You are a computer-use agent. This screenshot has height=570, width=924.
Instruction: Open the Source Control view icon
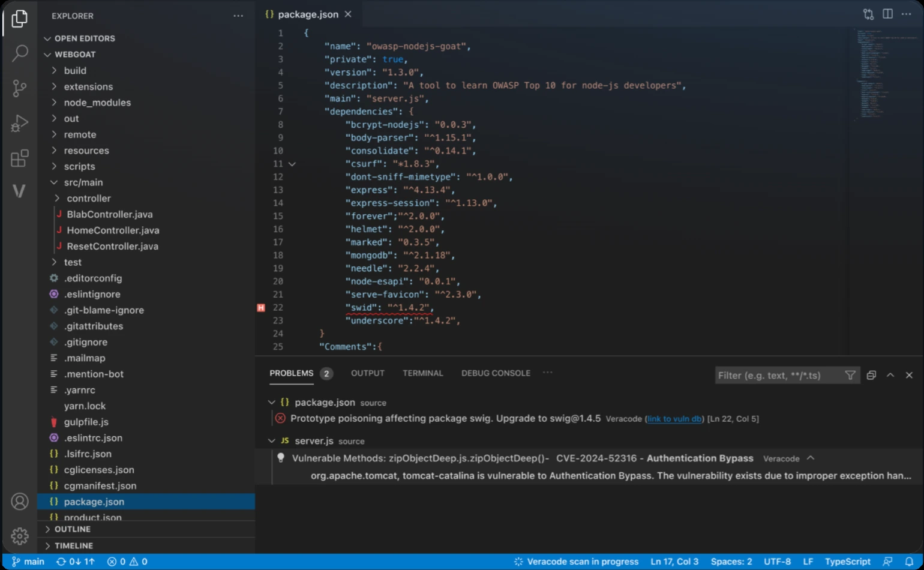pos(19,88)
